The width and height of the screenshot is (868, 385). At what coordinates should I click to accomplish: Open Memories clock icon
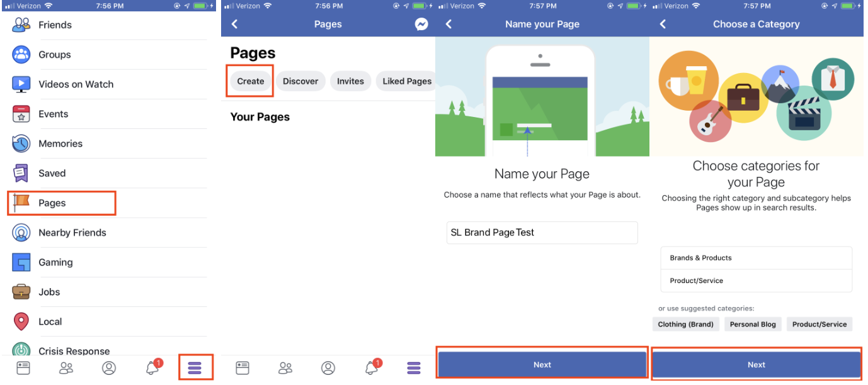pos(21,143)
